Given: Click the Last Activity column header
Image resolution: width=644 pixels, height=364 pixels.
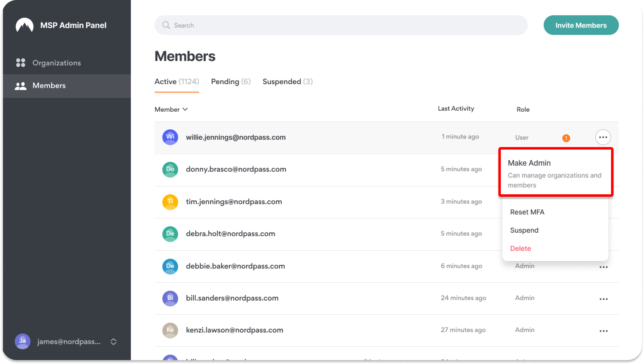Looking at the screenshot, I should (x=456, y=108).
